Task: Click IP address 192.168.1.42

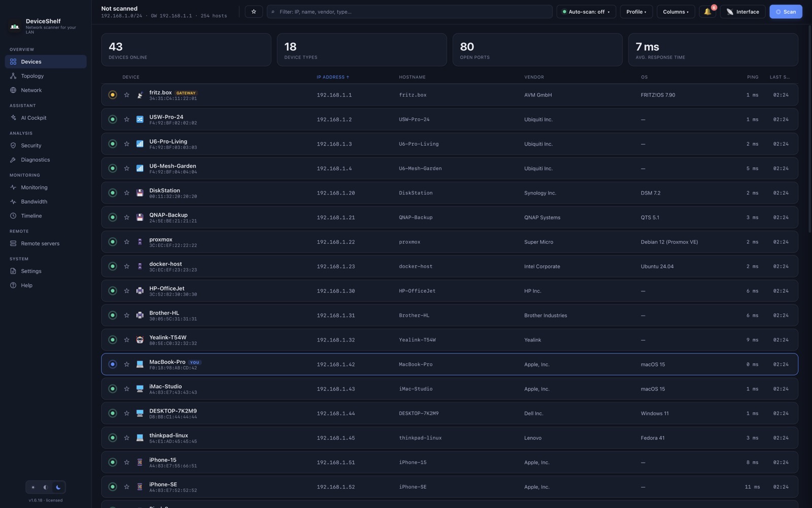Action: [x=335, y=364]
